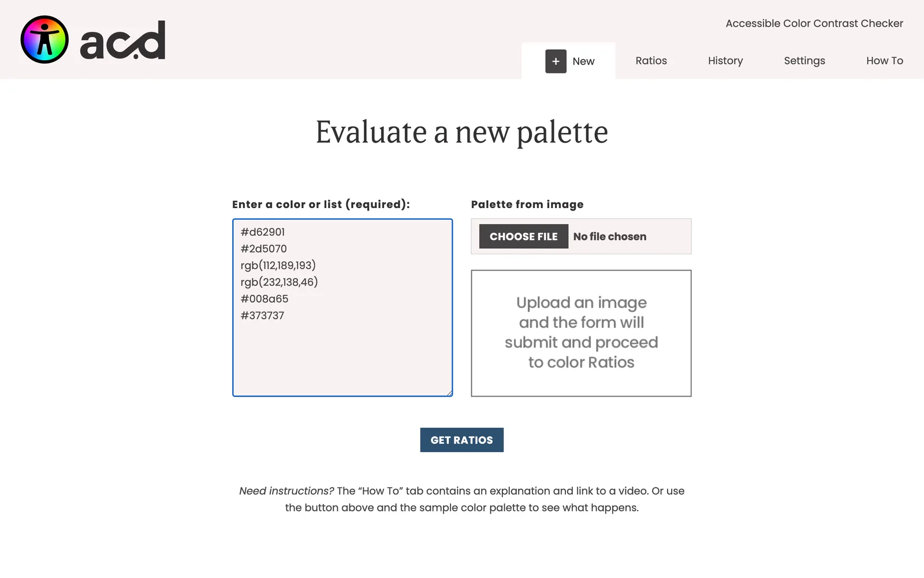Click the Choose File button
This screenshot has width=924, height=578.
[524, 236]
